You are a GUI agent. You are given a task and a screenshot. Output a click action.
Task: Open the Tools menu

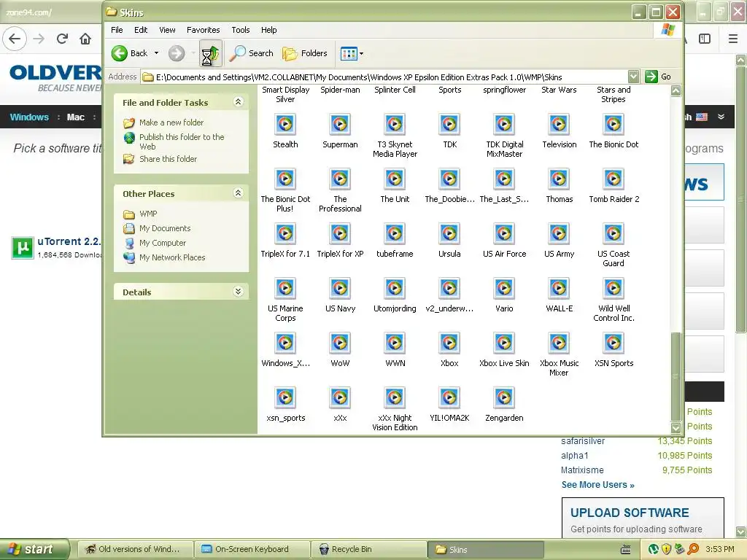tap(241, 30)
